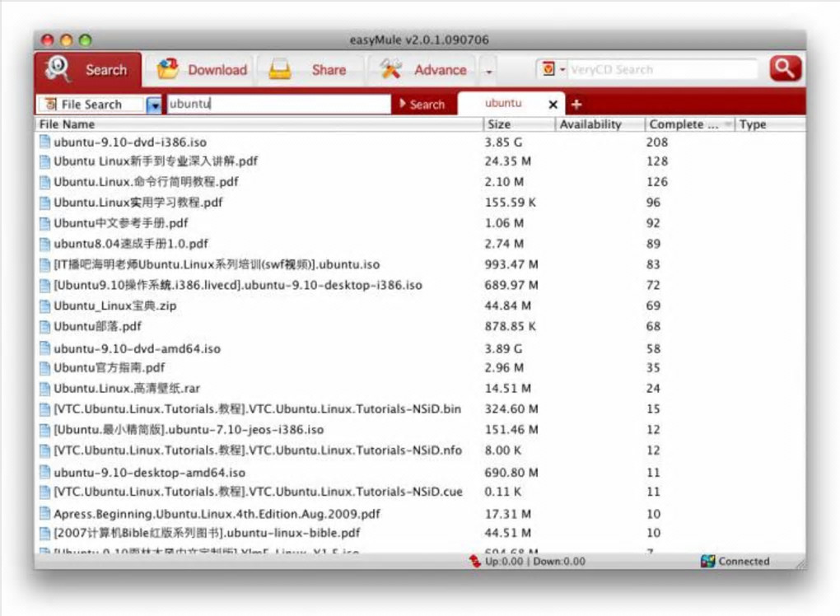Select Ubuntu.Linux pdf sized 155.59 K
Screen dimensions: 840x616
click(x=138, y=203)
